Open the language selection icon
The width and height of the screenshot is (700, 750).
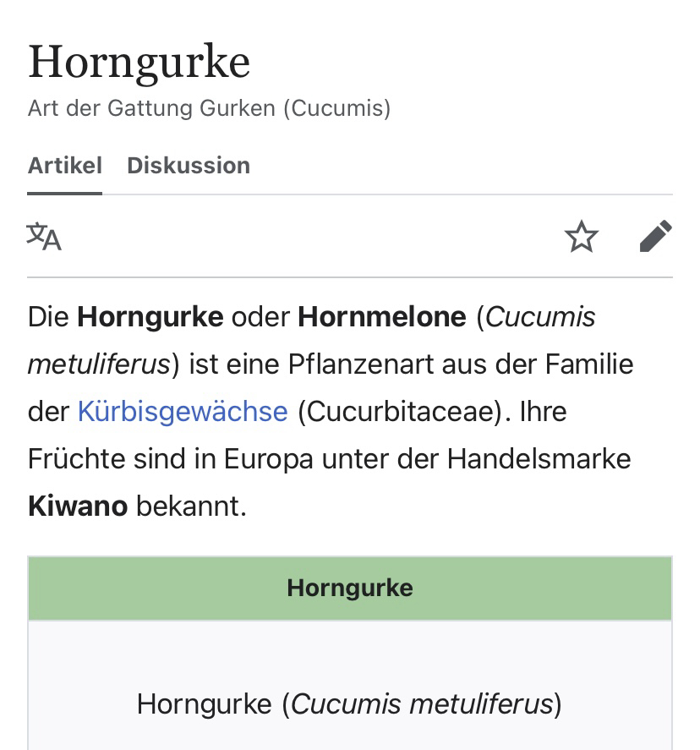(x=45, y=237)
